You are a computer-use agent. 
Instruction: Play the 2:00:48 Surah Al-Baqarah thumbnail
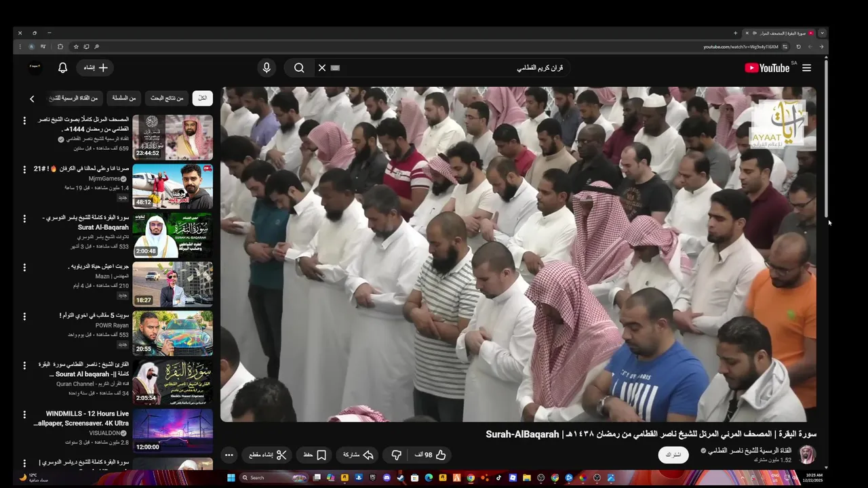(172, 235)
